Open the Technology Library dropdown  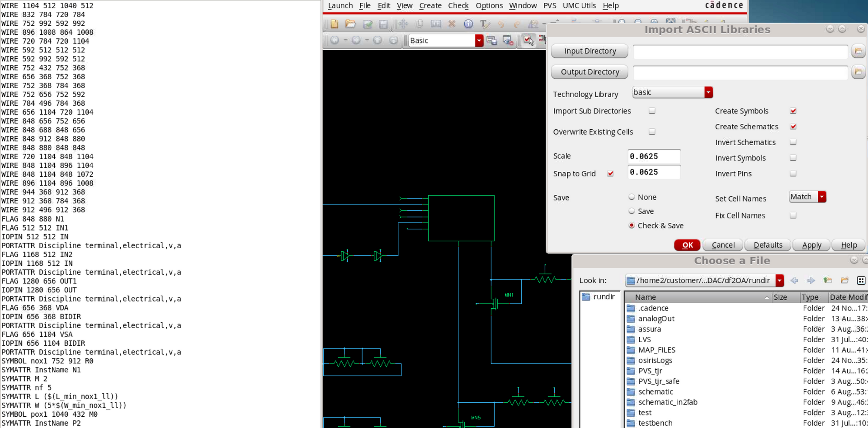673,92
